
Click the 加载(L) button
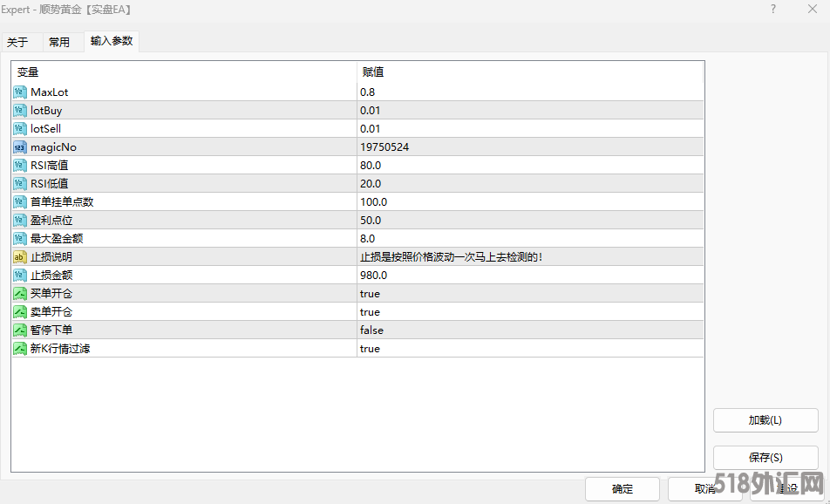[x=765, y=420]
